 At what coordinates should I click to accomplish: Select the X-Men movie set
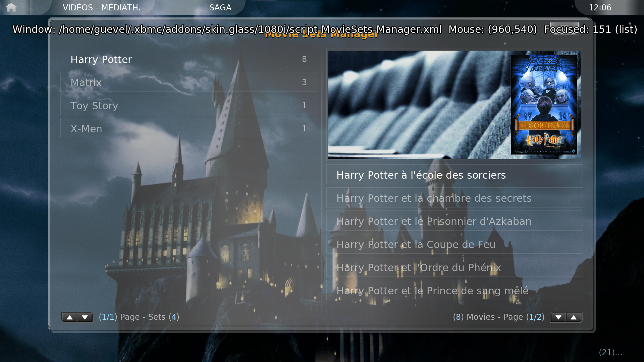(189, 128)
